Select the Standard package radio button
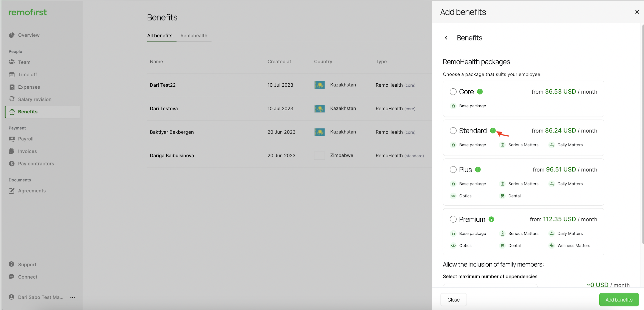 pyautogui.click(x=453, y=131)
